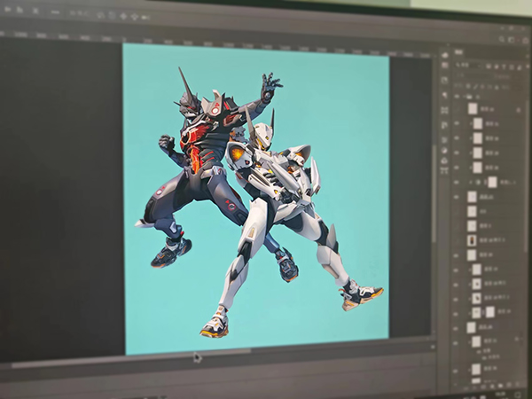Show the hidden locked layer below group
The height and width of the screenshot is (399, 532).
[457, 109]
